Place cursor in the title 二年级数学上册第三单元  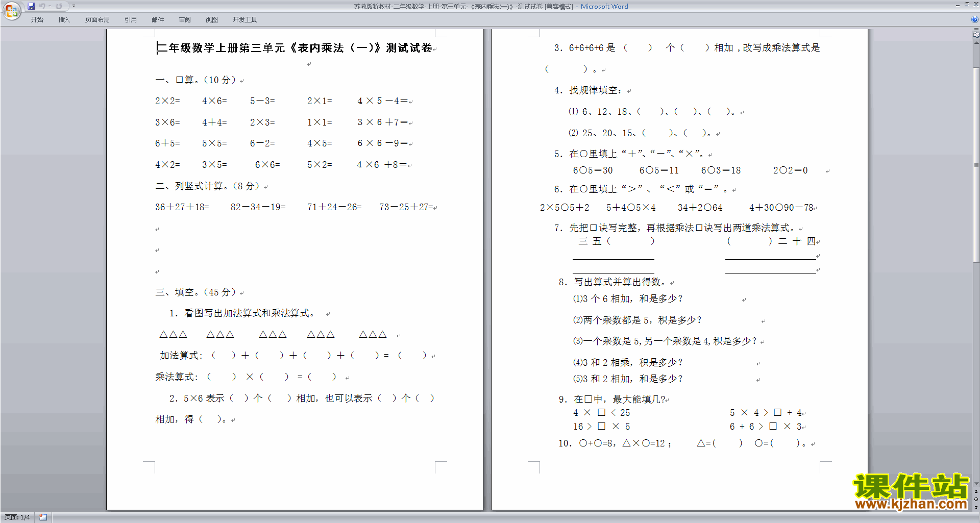click(x=221, y=48)
